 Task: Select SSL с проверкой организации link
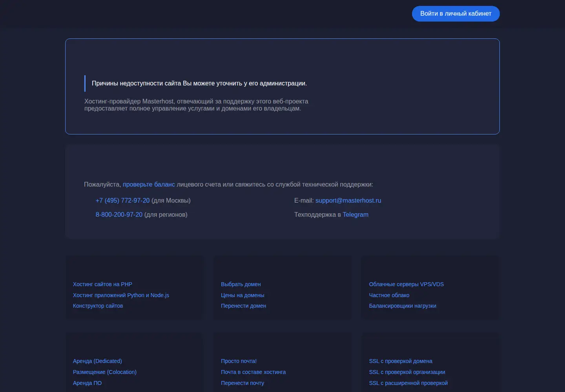407,372
